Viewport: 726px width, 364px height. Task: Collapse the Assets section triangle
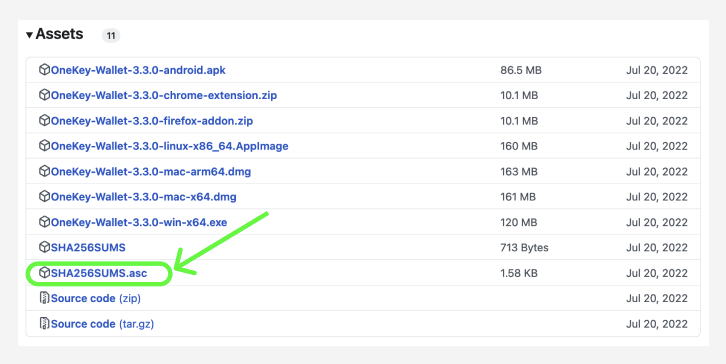pos(30,35)
